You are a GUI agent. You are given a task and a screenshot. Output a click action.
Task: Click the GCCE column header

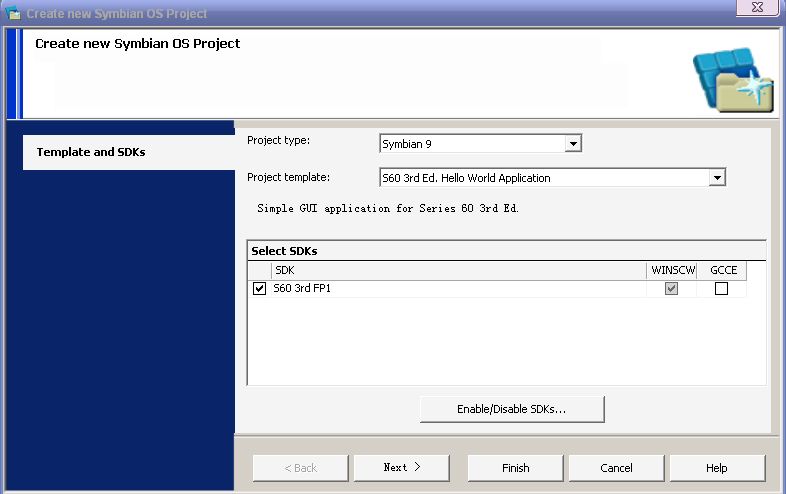pyautogui.click(x=722, y=270)
